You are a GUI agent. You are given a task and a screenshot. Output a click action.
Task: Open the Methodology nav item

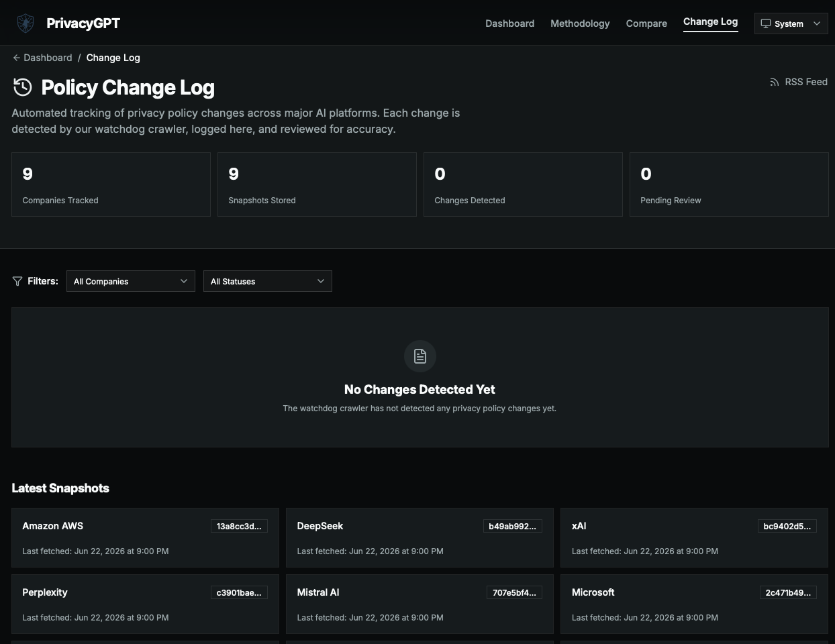coord(580,23)
